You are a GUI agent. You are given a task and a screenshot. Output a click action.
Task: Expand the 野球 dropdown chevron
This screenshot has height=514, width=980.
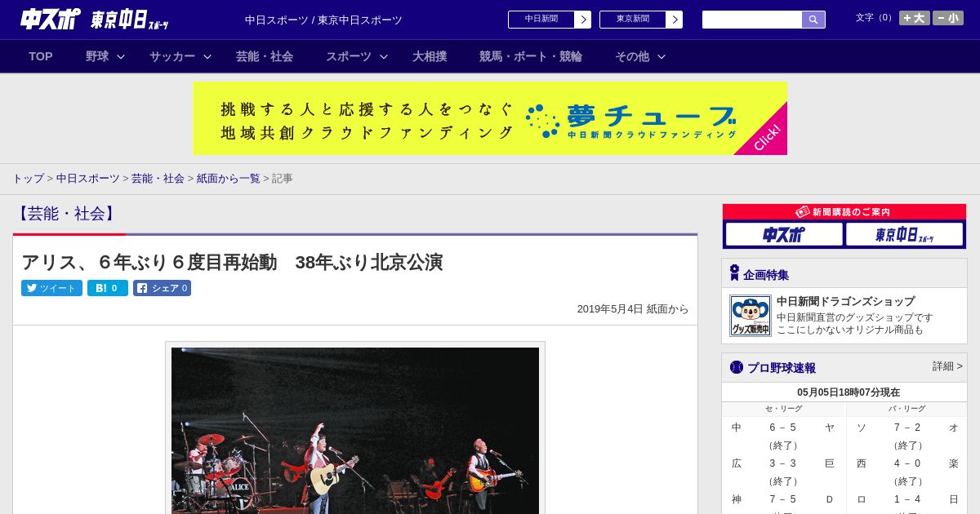click(x=121, y=56)
